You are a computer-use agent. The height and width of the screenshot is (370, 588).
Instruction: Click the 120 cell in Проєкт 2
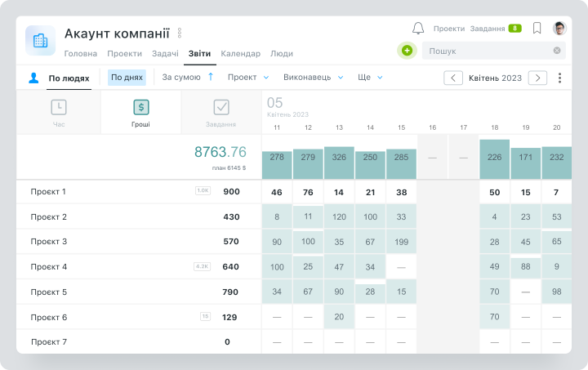[x=339, y=216]
